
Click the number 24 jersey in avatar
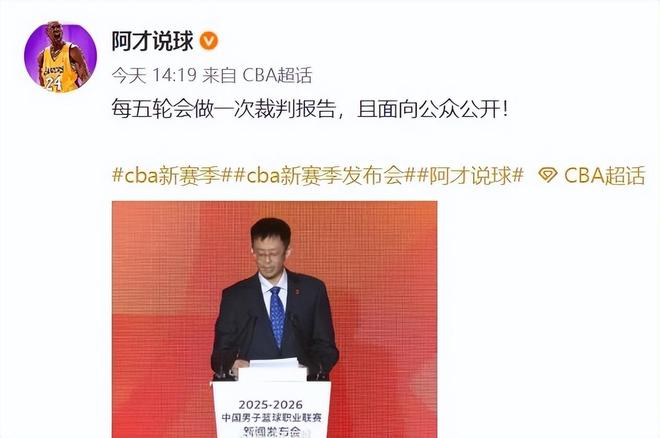53,83
